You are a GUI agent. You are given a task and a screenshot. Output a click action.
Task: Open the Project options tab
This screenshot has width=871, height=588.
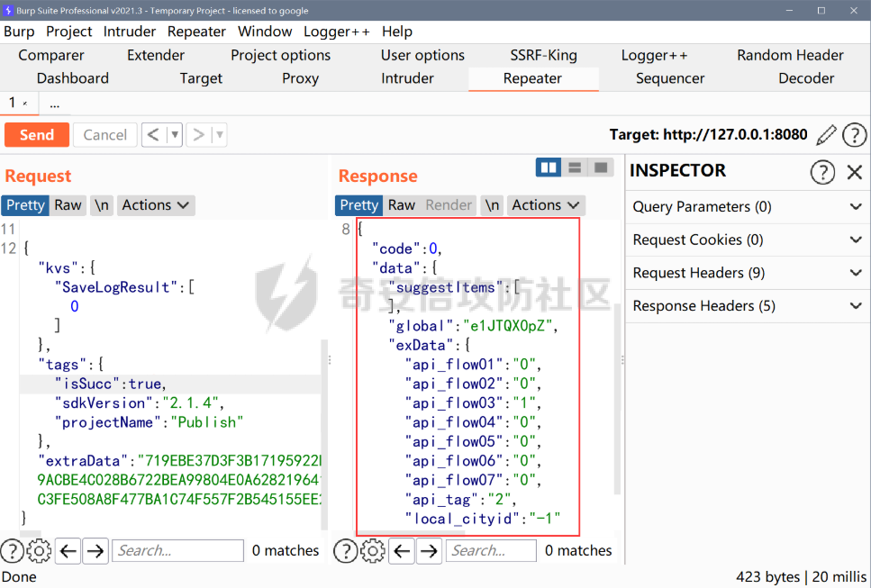[280, 56]
